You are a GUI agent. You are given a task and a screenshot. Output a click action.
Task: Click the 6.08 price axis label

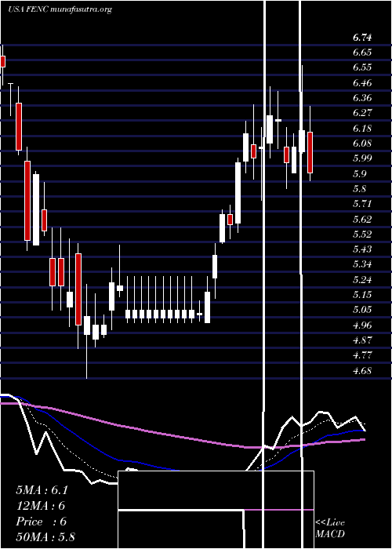(362, 144)
